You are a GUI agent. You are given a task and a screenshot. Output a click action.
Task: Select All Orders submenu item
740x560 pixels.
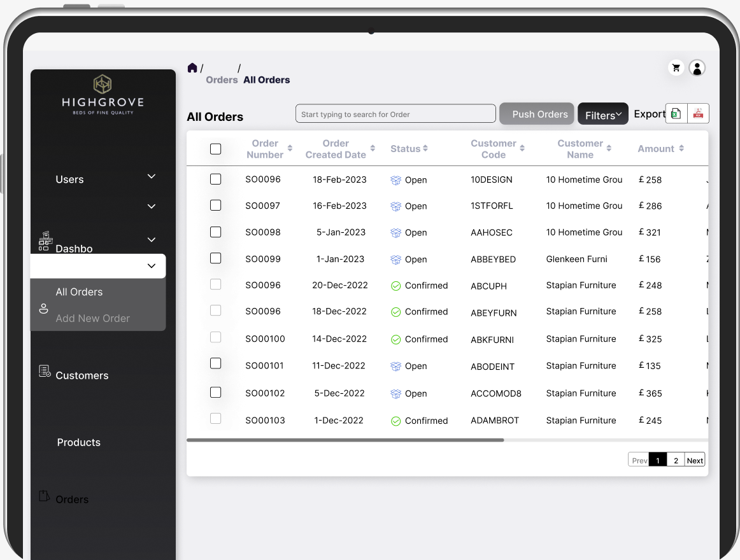pyautogui.click(x=79, y=292)
